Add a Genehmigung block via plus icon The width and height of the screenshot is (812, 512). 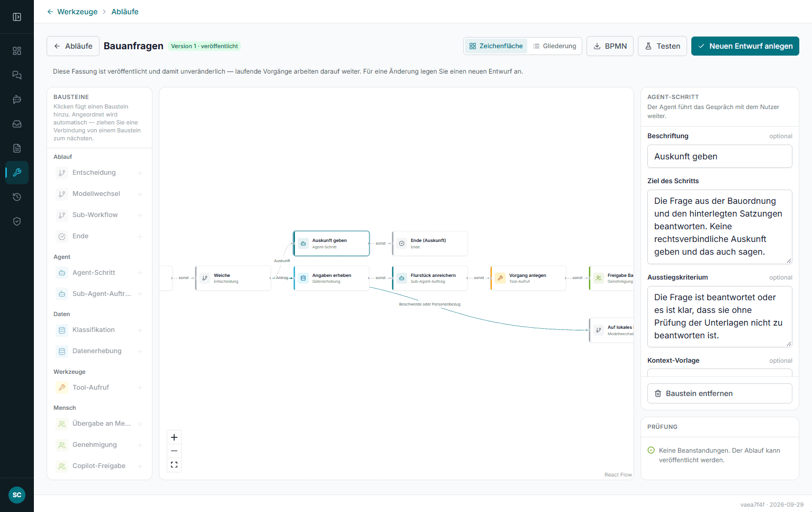click(140, 445)
